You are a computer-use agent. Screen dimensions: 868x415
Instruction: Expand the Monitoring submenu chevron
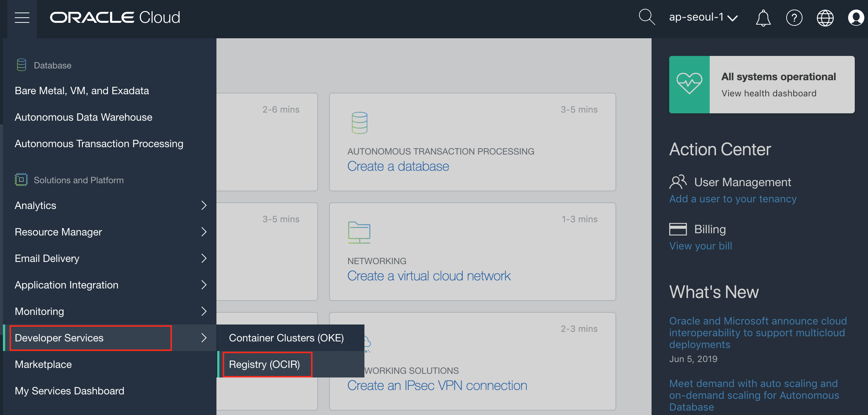[204, 311]
